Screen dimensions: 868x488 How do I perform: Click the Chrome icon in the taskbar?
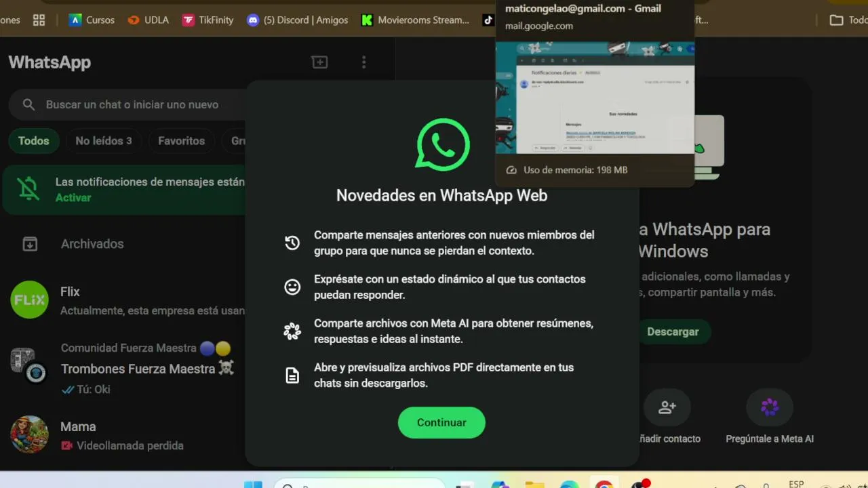point(604,483)
